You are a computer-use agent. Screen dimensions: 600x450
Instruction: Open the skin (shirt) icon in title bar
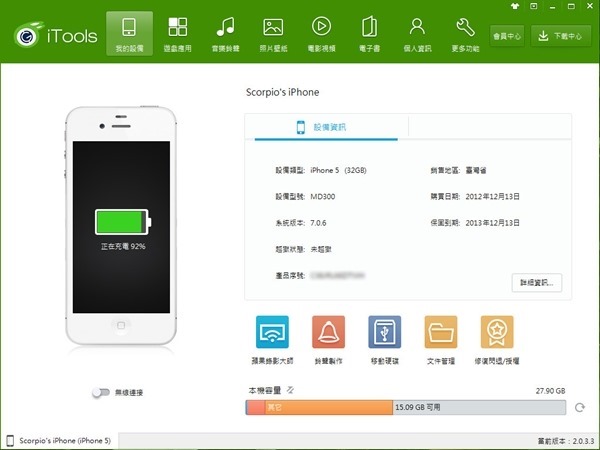(x=515, y=6)
